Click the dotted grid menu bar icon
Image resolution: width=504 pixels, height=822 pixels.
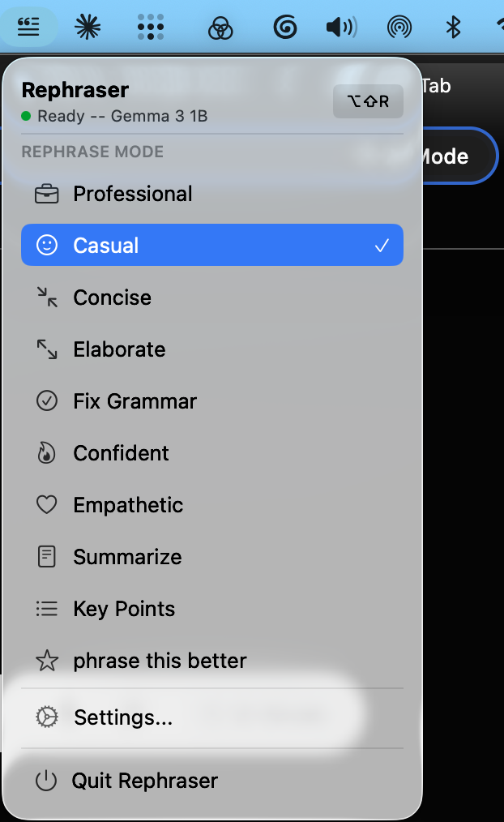click(x=151, y=27)
